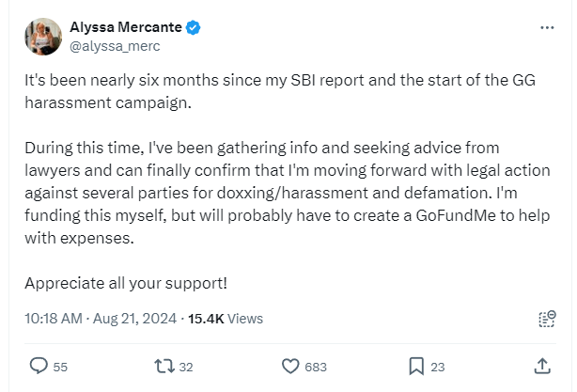Click the 32 reposts count
Viewport: 577px width, 392px height.
(x=185, y=367)
